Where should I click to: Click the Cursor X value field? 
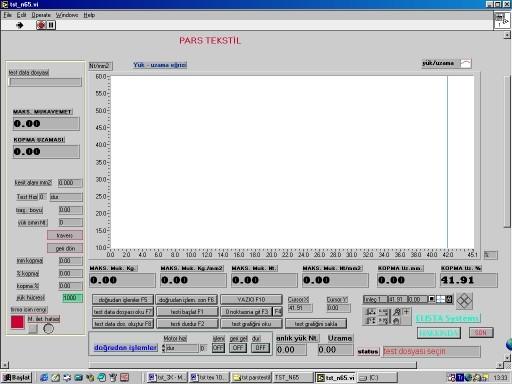[x=300, y=308]
